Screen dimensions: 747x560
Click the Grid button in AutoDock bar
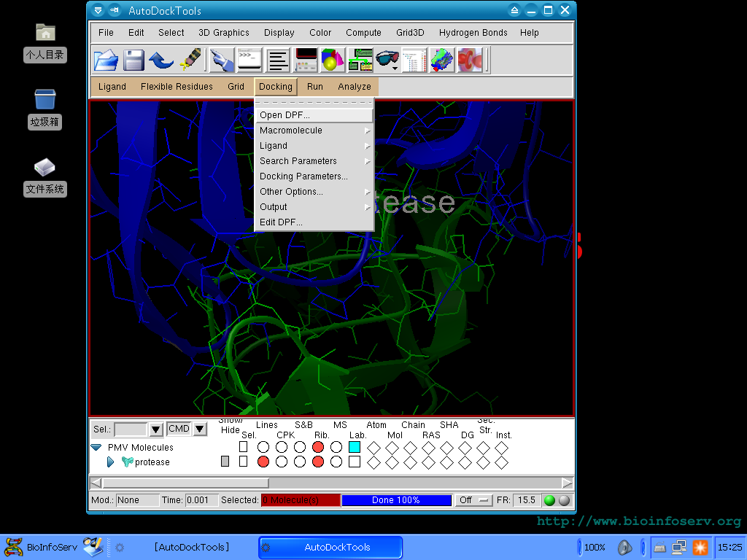[x=236, y=87]
